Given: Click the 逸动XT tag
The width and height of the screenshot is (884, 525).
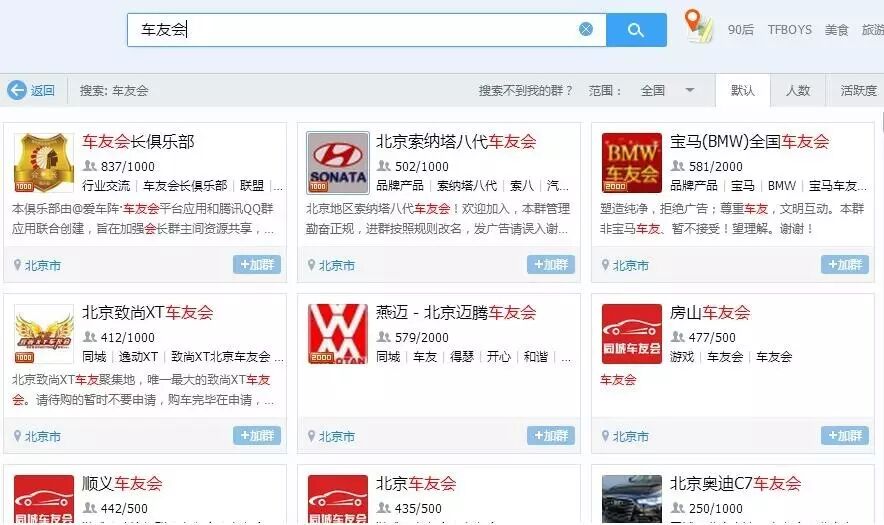Looking at the screenshot, I should (138, 356).
